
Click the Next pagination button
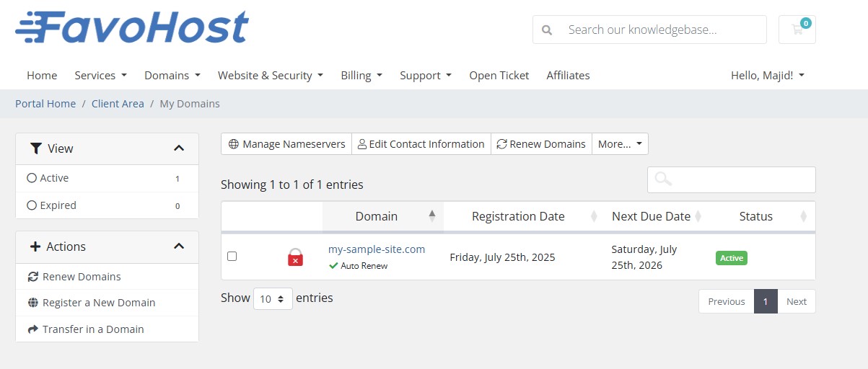[x=796, y=301]
